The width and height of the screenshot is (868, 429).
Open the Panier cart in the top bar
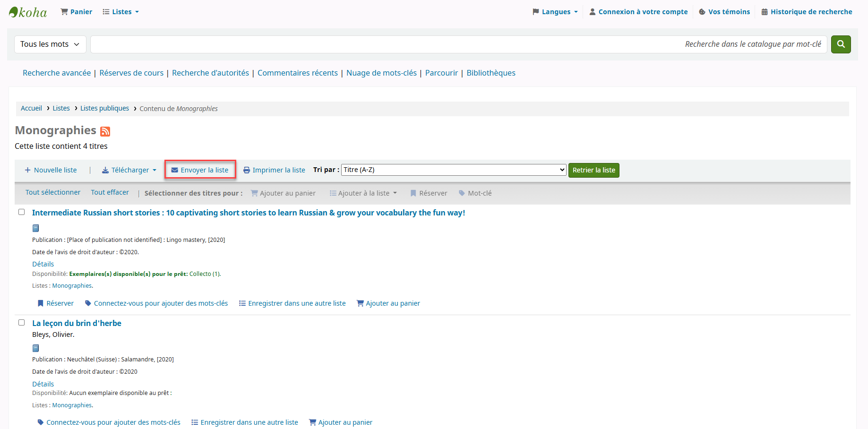pyautogui.click(x=77, y=12)
